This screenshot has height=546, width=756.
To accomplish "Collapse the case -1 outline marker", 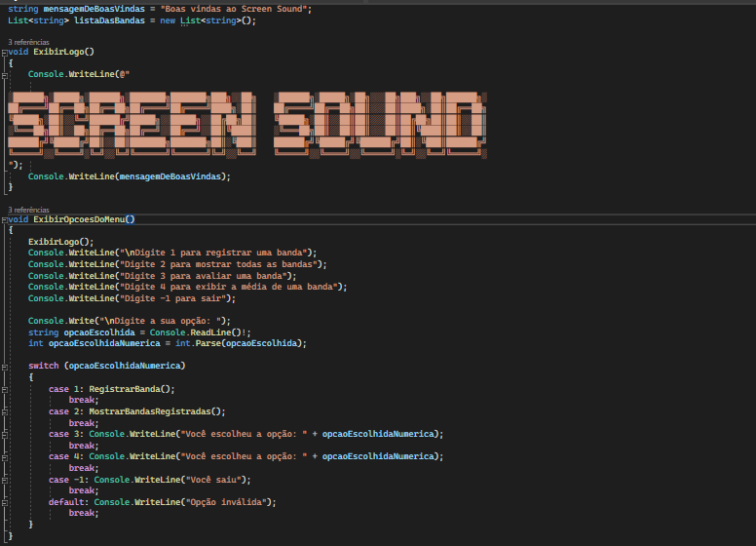I will [x=4, y=481].
